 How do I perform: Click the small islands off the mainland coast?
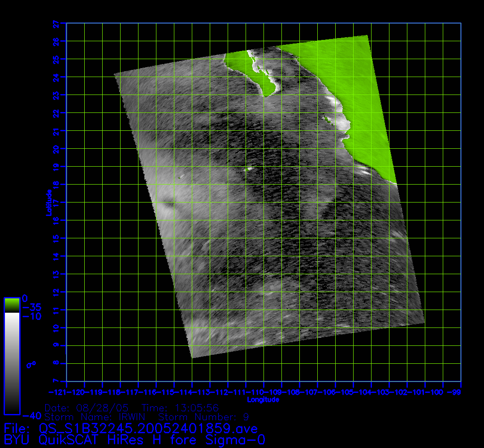(328, 119)
